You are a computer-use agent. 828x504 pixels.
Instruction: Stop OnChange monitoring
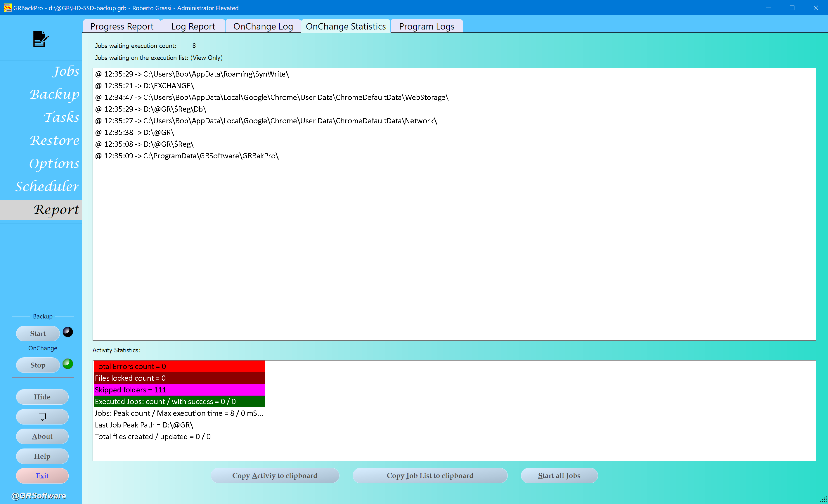click(38, 365)
